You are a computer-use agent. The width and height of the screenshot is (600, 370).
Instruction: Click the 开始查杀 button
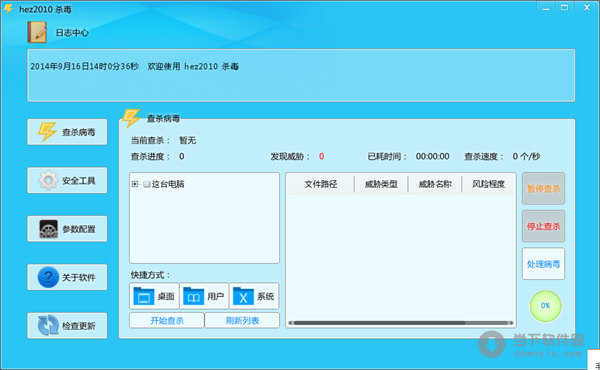click(x=166, y=320)
